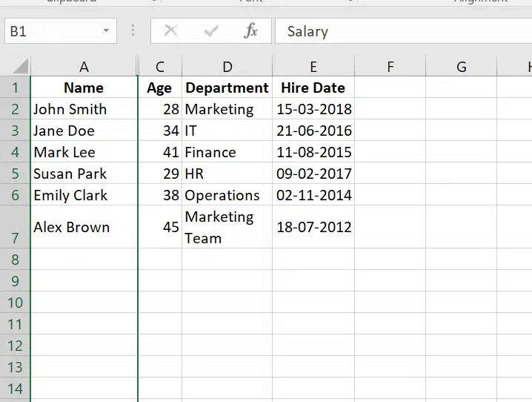Viewport: 532px width, 402px height.
Task: Expand the Name Box dropdown arrow
Action: [x=106, y=31]
